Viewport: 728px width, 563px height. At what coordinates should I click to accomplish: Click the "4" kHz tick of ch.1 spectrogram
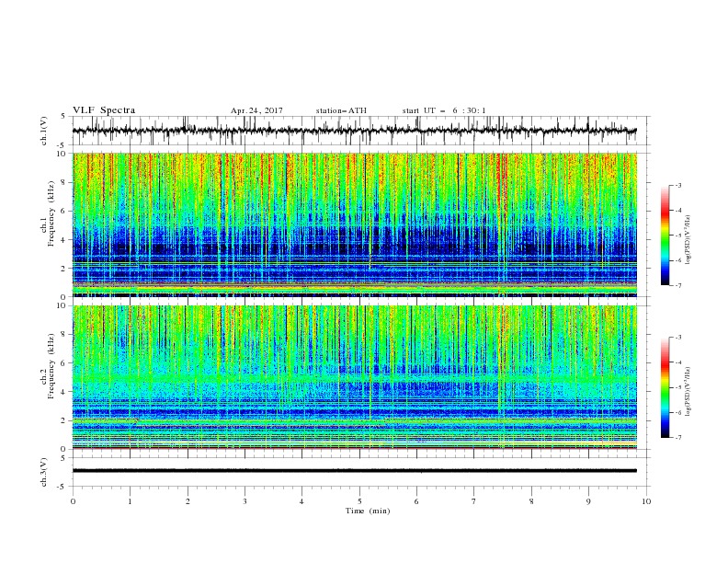(65, 240)
